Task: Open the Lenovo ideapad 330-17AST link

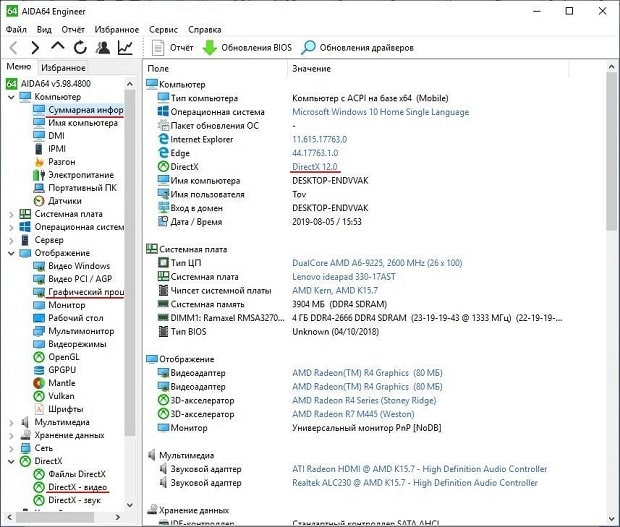Action: tap(344, 277)
